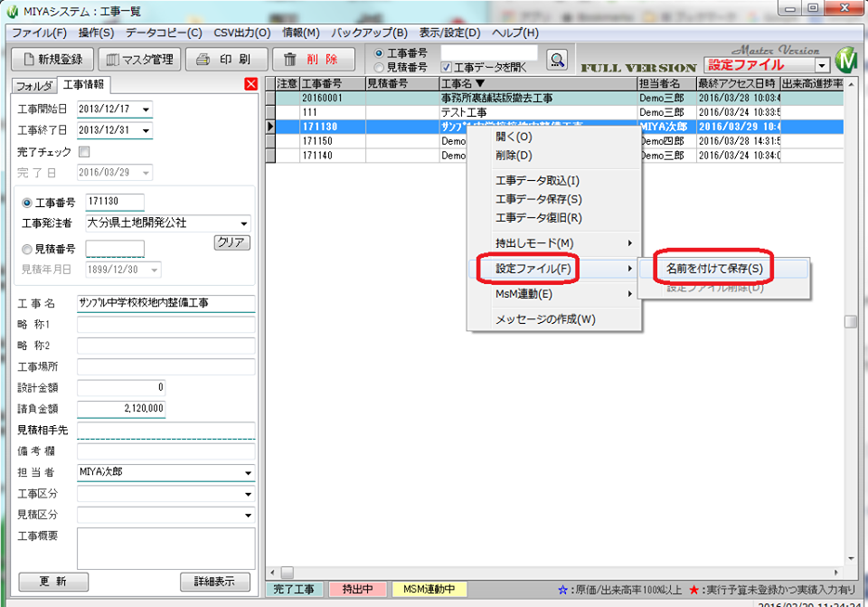The image size is (868, 607).
Task: Open the ヘルプ(H) menu
Action: (x=514, y=33)
